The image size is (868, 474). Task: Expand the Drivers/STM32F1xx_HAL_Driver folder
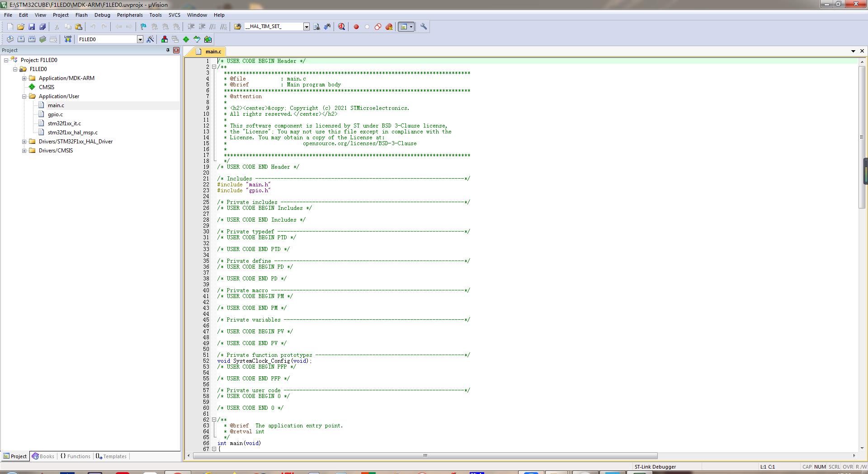point(24,142)
